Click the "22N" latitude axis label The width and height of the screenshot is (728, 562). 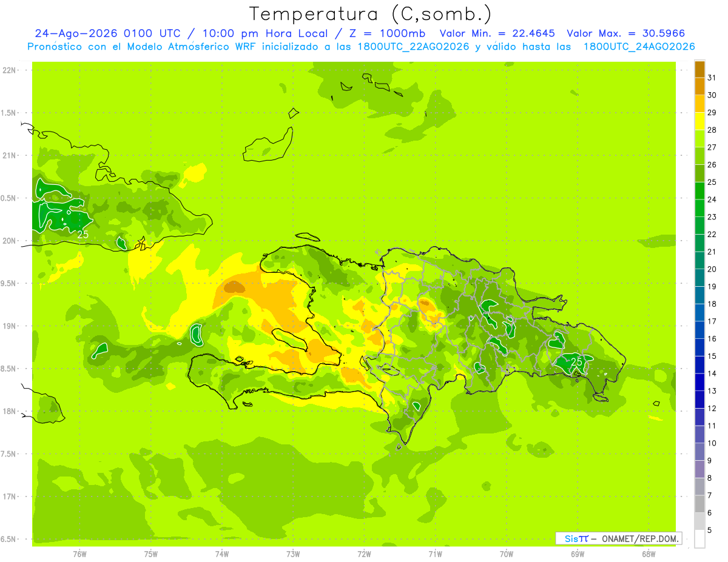(x=9, y=70)
